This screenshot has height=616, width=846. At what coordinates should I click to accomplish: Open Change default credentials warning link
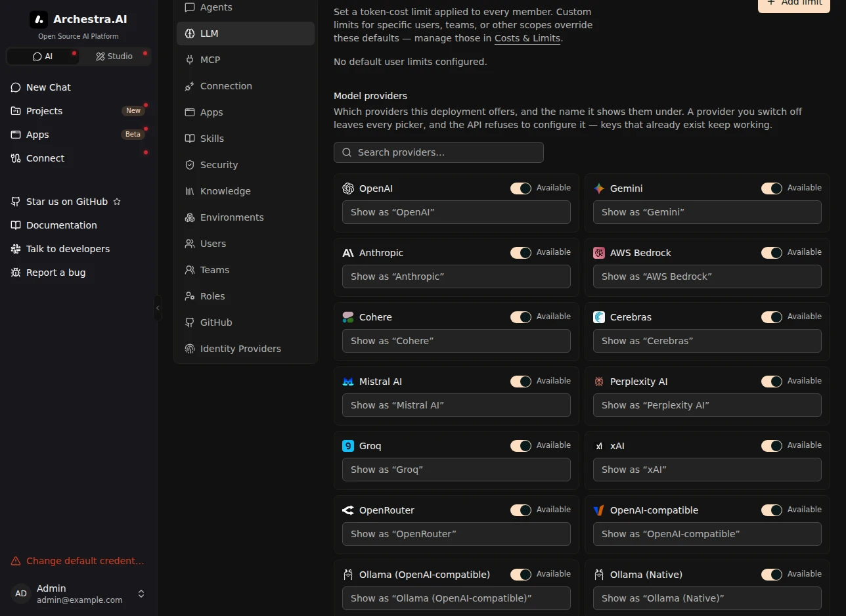[x=78, y=561]
